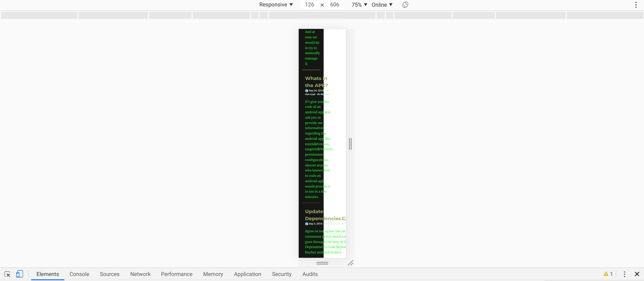Open the 'Whats in the APK?' post
The height and width of the screenshot is (281, 644).
(x=316, y=82)
